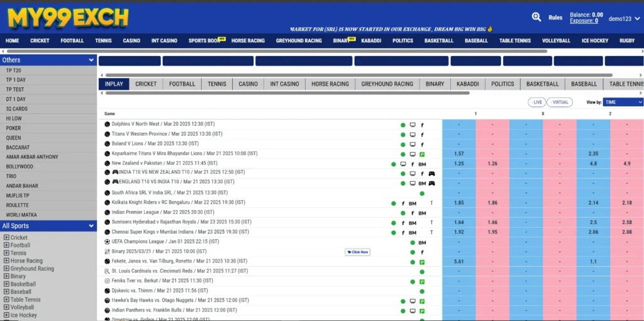Click the Exposure: 0 link
644x321 pixels.
[584, 21]
